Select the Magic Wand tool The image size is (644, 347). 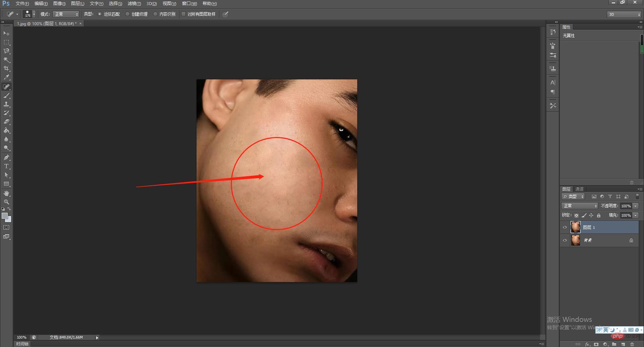click(6, 60)
